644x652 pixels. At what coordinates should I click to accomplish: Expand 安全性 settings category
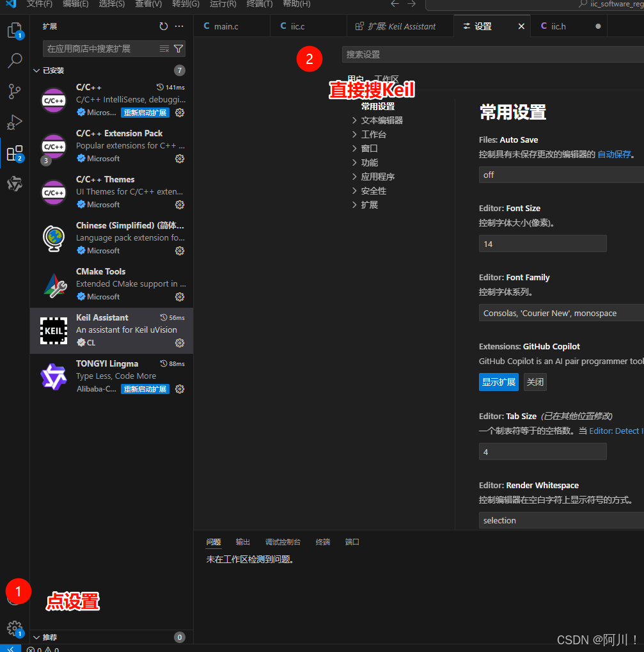point(354,191)
